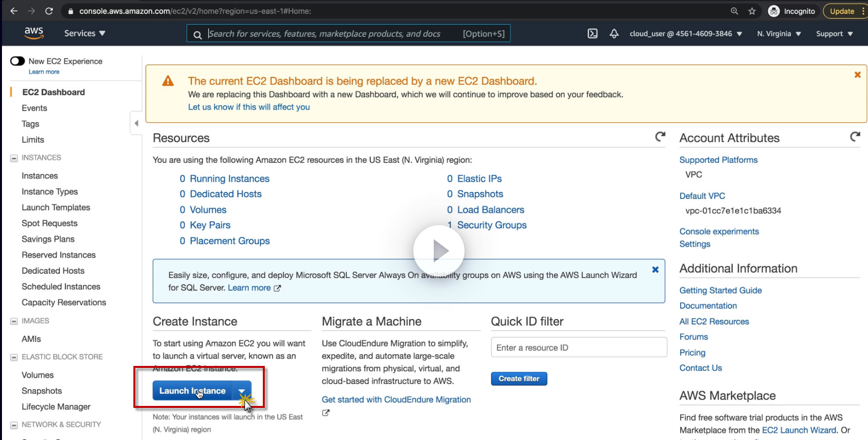
Task: Toggle the New EC2 Experience switch
Action: pos(18,61)
